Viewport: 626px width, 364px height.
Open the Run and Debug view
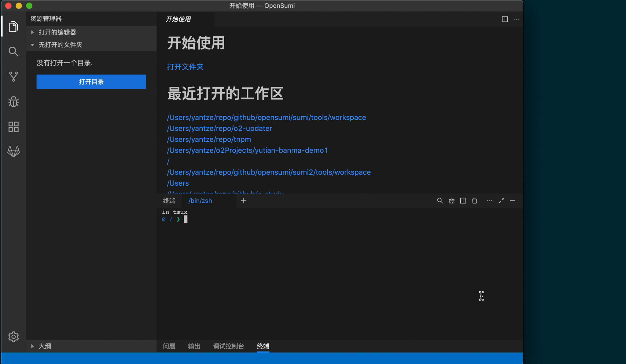point(13,102)
